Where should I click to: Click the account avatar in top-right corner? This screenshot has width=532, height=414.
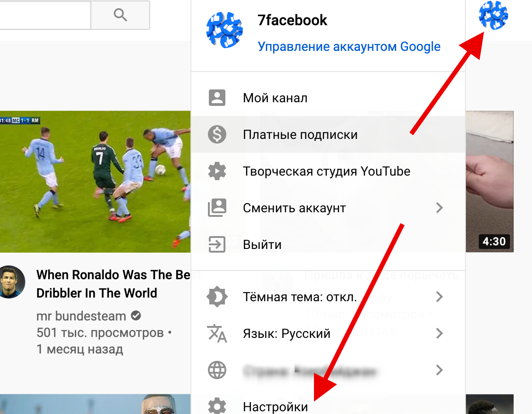[x=493, y=15]
